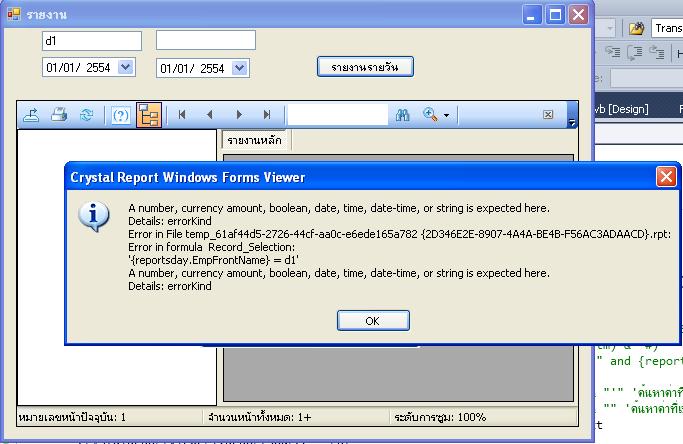
Task: Go to last page of report
Action: pos(267,115)
